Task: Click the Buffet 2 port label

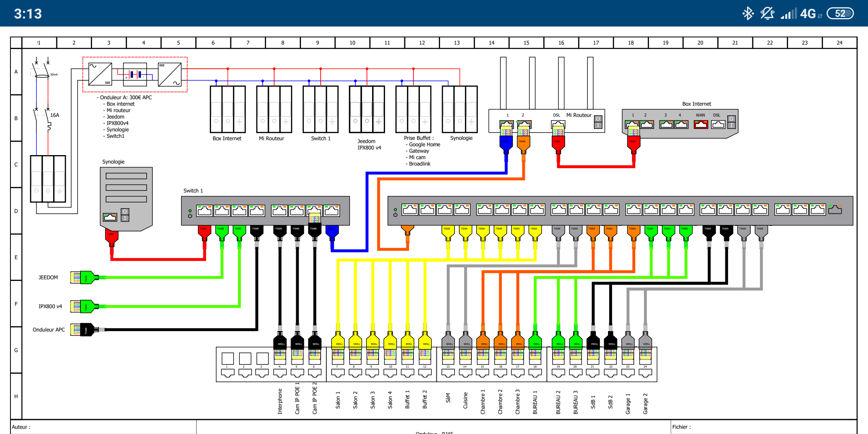Action: (425, 399)
